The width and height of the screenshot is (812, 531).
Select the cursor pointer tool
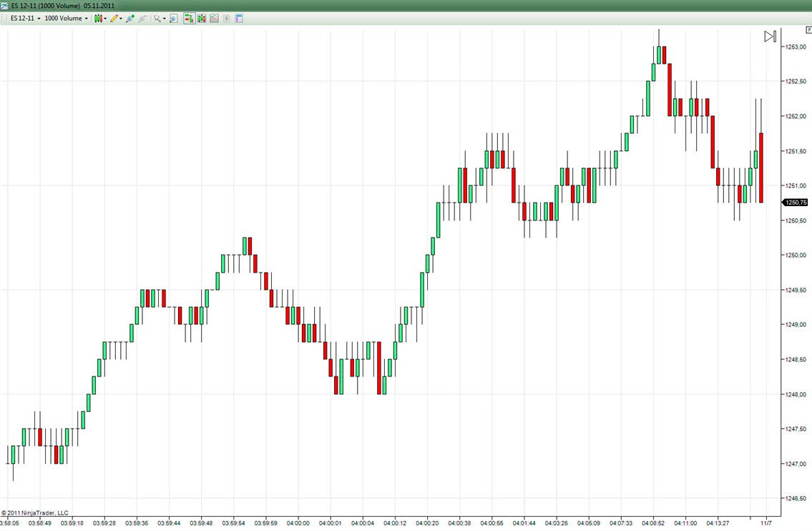pos(157,18)
